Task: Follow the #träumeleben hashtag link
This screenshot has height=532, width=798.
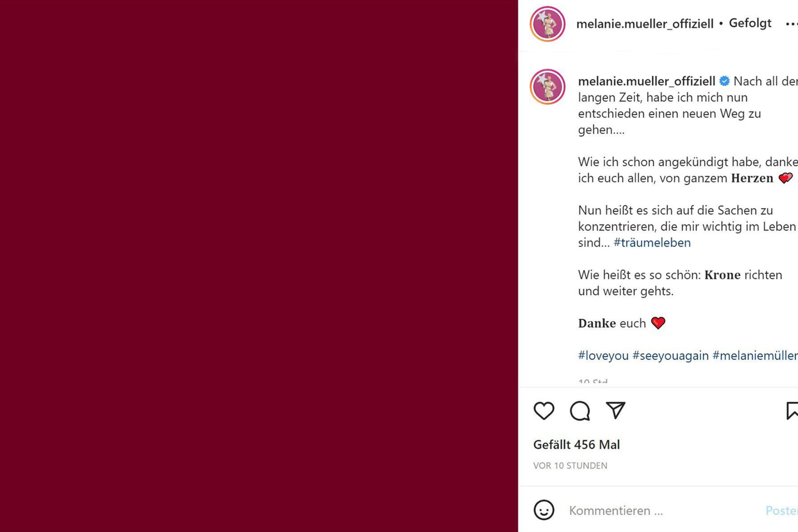Action: (x=652, y=242)
